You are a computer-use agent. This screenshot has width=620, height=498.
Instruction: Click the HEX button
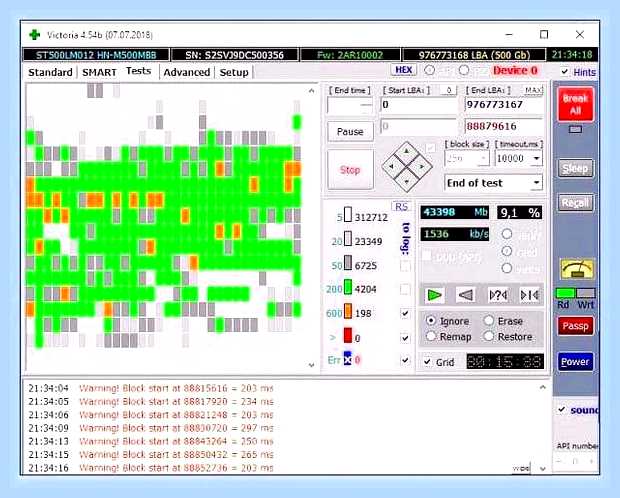403,70
